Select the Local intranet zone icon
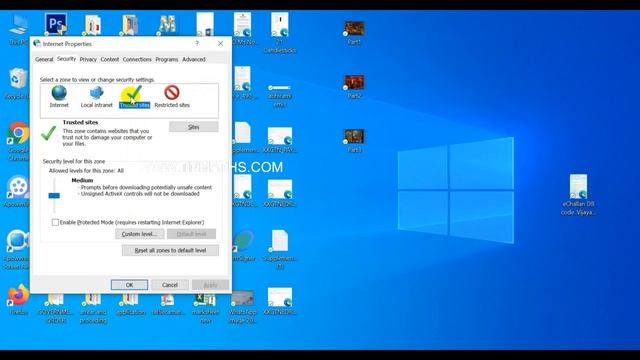 click(x=96, y=93)
